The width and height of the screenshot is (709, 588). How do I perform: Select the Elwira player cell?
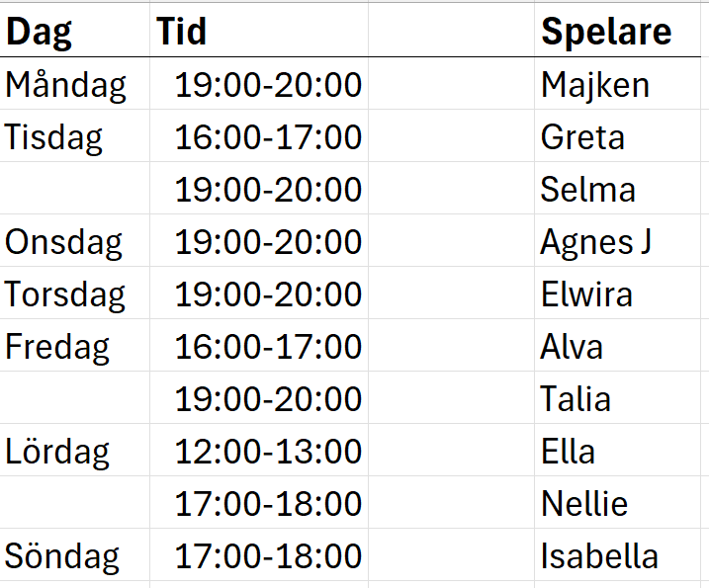pos(586,294)
